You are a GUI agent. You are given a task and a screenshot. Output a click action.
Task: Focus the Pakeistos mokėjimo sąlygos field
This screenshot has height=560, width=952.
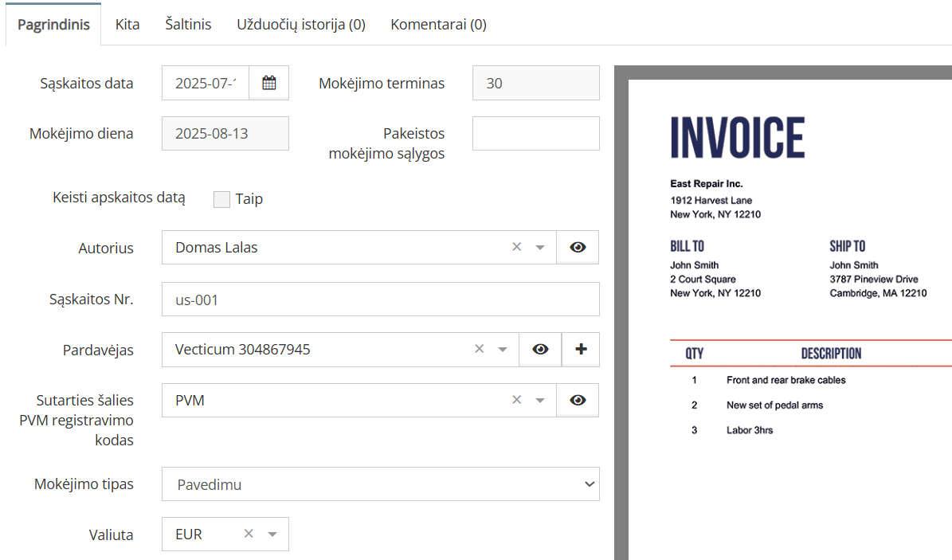(x=535, y=134)
